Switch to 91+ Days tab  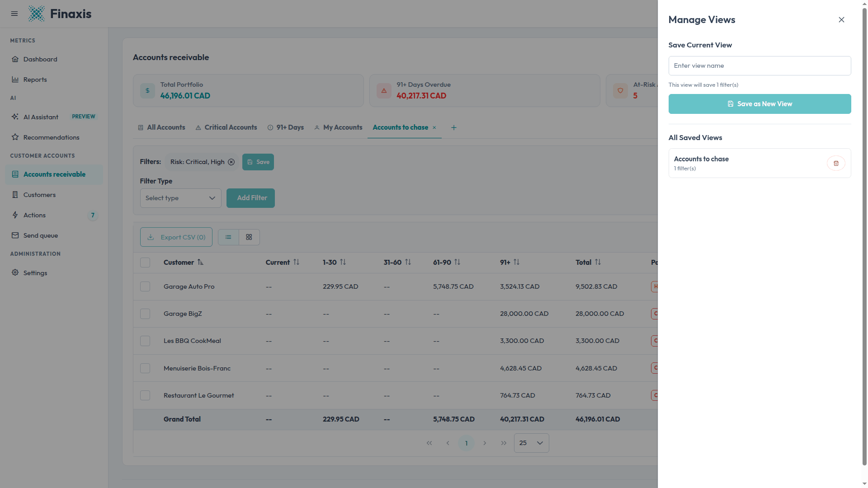(x=286, y=128)
